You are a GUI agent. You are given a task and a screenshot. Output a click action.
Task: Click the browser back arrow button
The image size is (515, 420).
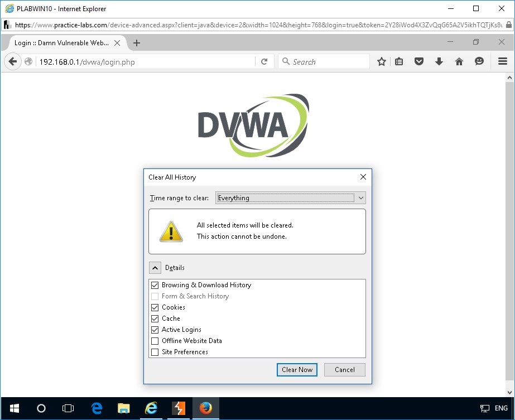click(13, 62)
